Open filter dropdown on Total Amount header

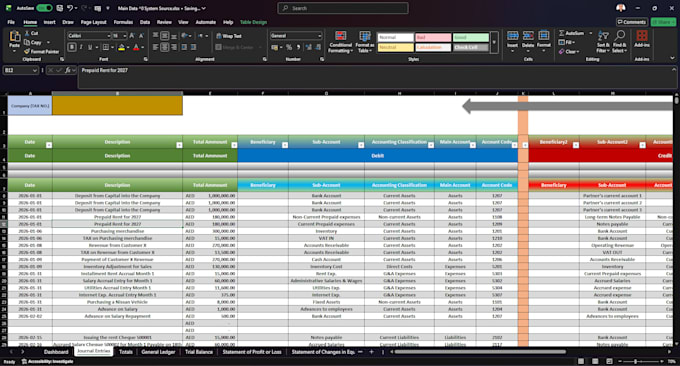(234, 145)
